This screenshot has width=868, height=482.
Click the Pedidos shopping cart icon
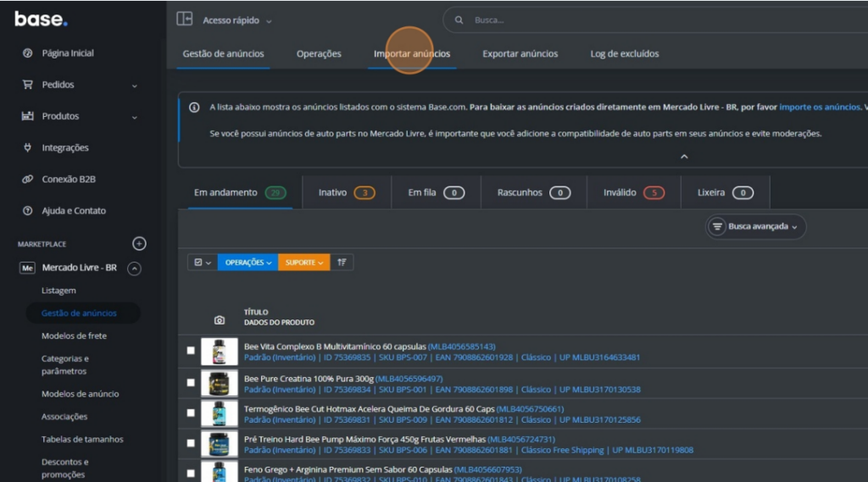click(27, 85)
